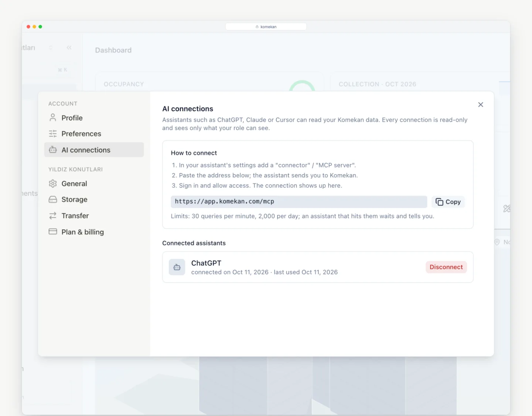
Task: Click the Dashboard title behind the dialog
Action: (x=113, y=50)
